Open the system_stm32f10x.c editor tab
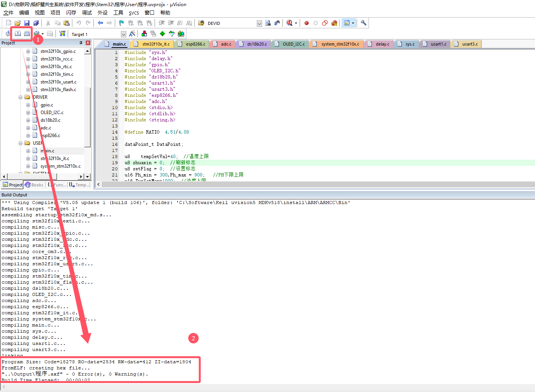Viewport: 535px width, 392px height. point(336,44)
